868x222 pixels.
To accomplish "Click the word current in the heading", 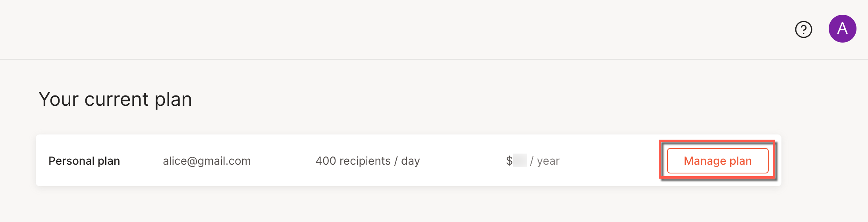I will coord(116,99).
